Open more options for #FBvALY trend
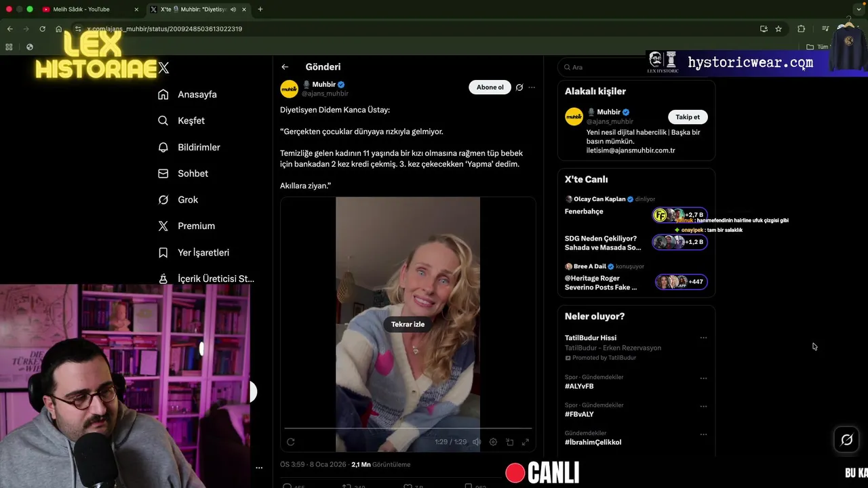 (x=703, y=406)
